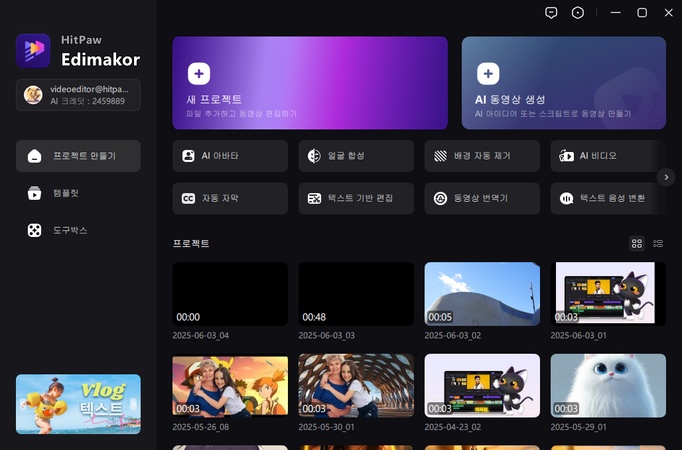The width and height of the screenshot is (682, 450).
Task: Click the toolbox dice icon beside 도구박스
Action: tap(34, 230)
